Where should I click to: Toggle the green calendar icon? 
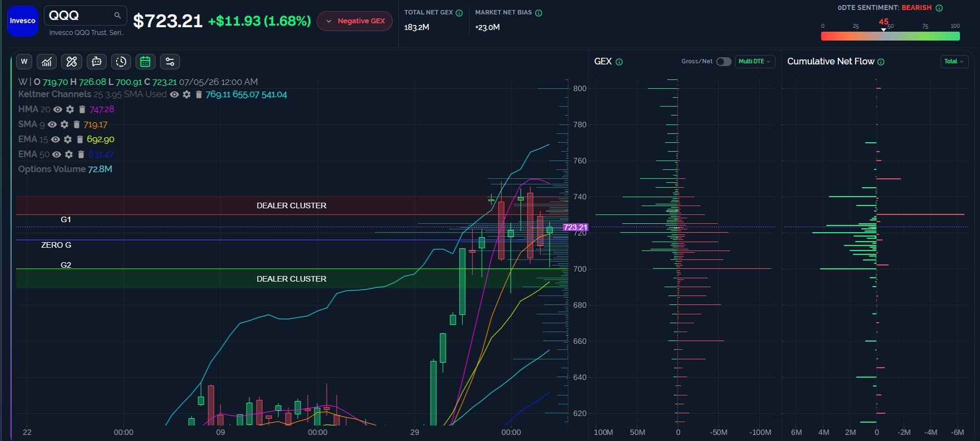tap(146, 62)
